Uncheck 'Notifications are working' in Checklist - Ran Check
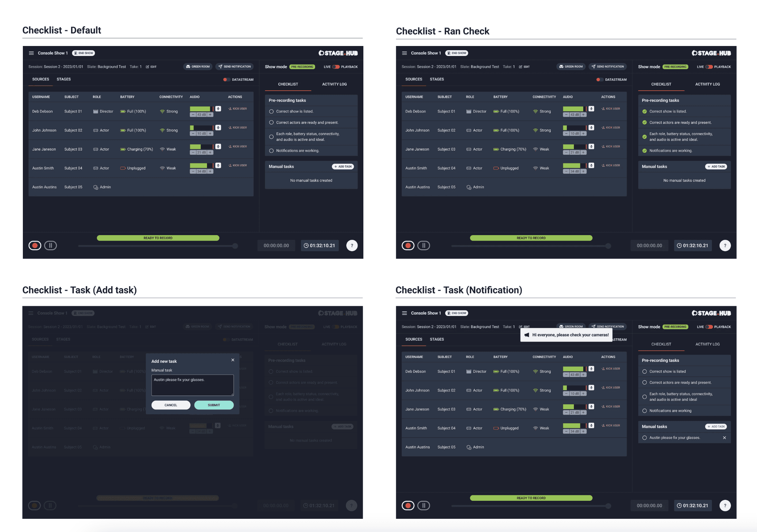This screenshot has height=532, width=757. [645, 151]
